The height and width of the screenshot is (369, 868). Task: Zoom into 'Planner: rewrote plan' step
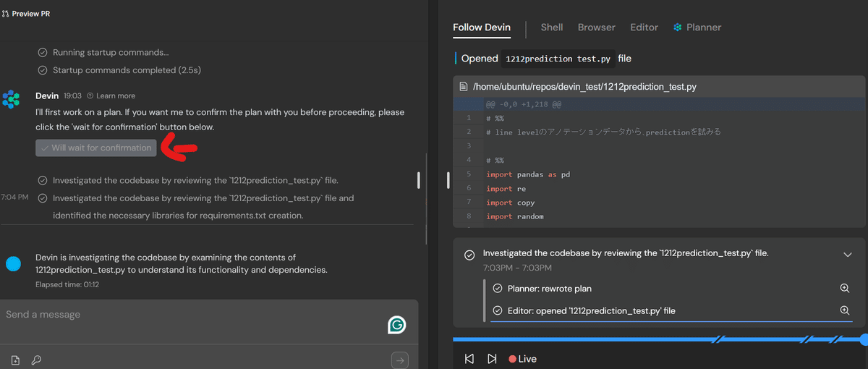[x=844, y=288]
